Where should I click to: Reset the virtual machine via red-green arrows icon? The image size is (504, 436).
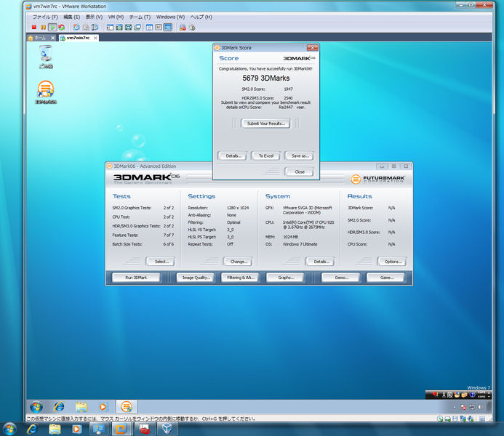61,28
